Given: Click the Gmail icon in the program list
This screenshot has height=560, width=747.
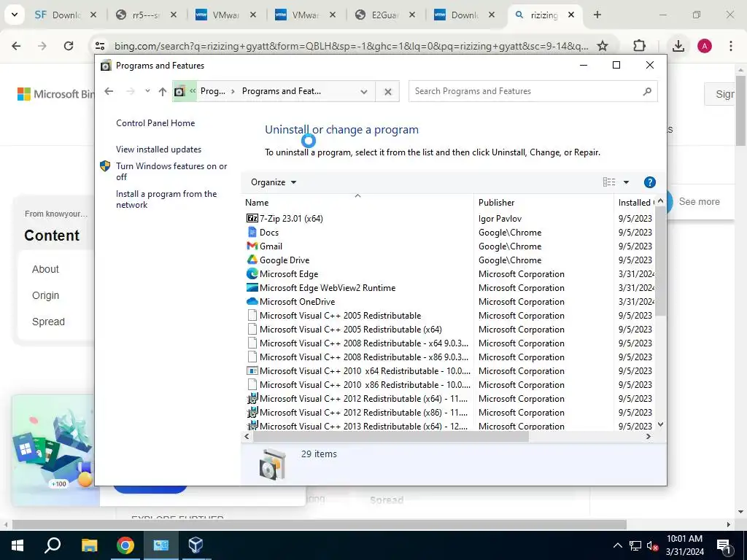Looking at the screenshot, I should 252,246.
